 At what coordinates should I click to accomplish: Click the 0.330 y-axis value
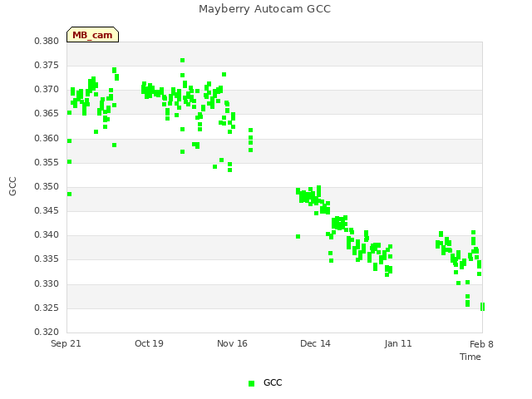tap(47, 284)
